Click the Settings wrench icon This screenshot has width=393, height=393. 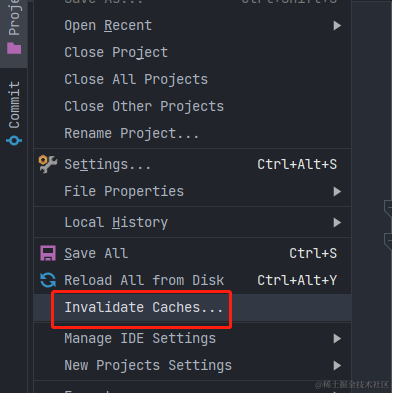tap(48, 164)
